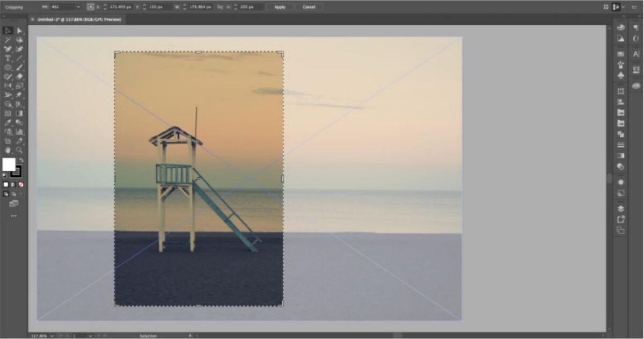Open the PPI dropdown
The height and width of the screenshot is (339, 644).
pos(79,7)
